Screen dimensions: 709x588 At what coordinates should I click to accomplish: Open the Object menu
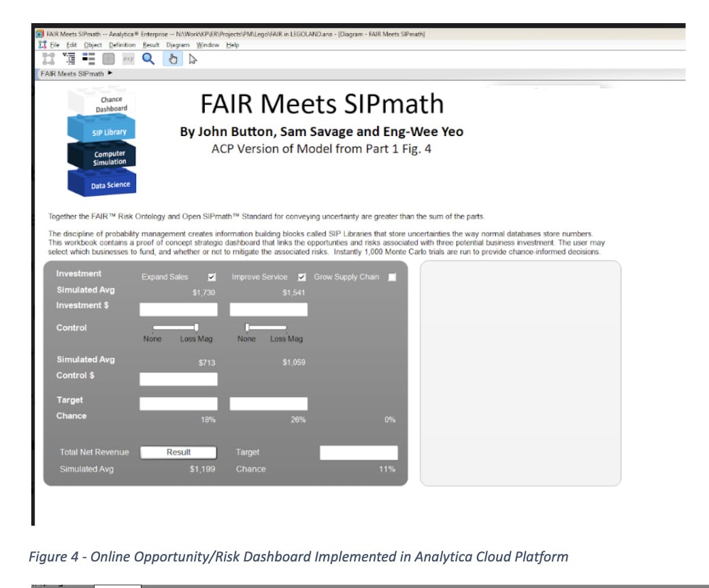tap(93, 45)
